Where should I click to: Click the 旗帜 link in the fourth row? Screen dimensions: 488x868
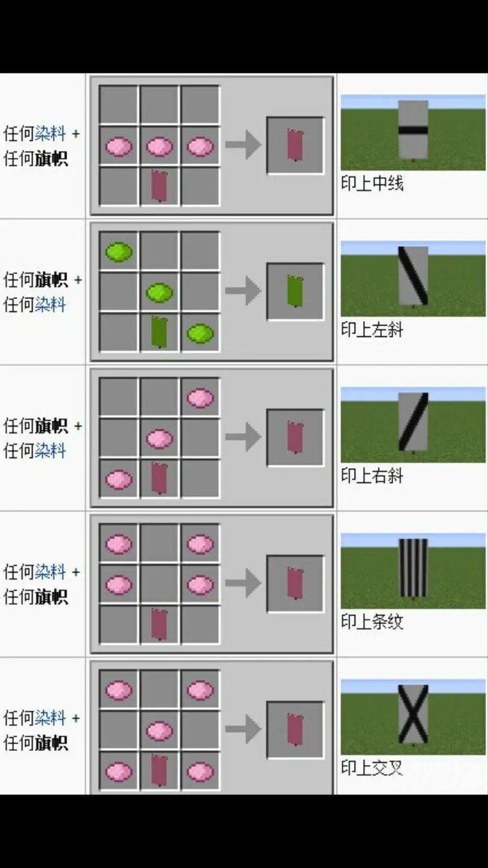[x=50, y=596]
